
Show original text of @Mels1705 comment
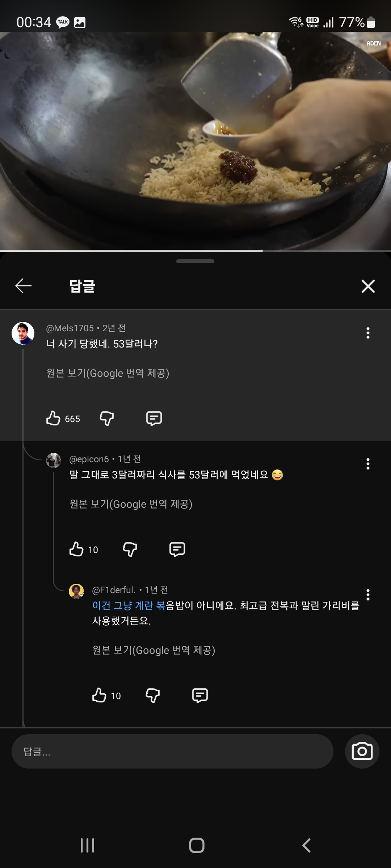click(108, 373)
